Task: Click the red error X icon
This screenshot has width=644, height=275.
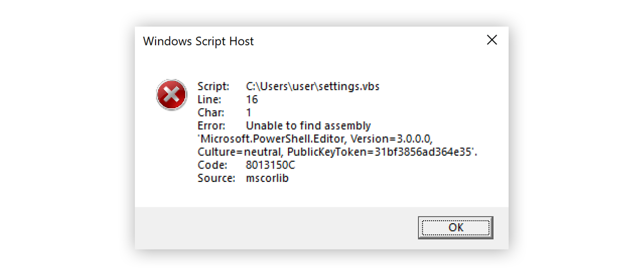Action: pyautogui.click(x=171, y=95)
